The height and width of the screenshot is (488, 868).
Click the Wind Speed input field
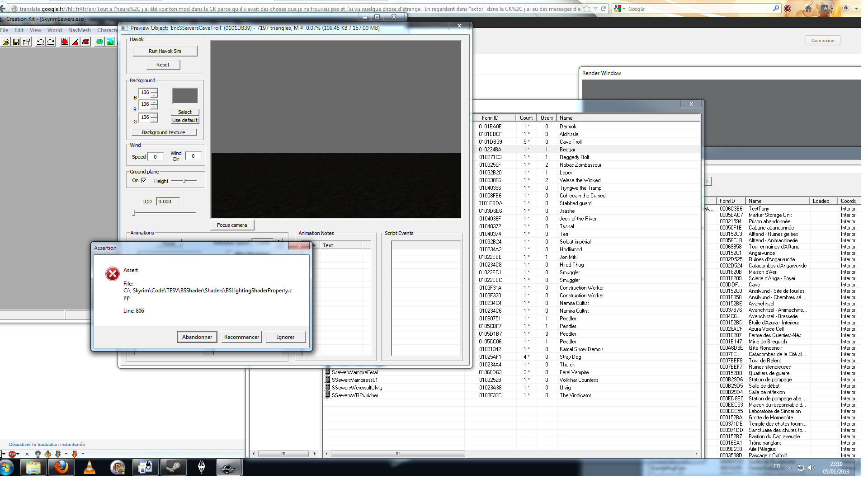(156, 157)
